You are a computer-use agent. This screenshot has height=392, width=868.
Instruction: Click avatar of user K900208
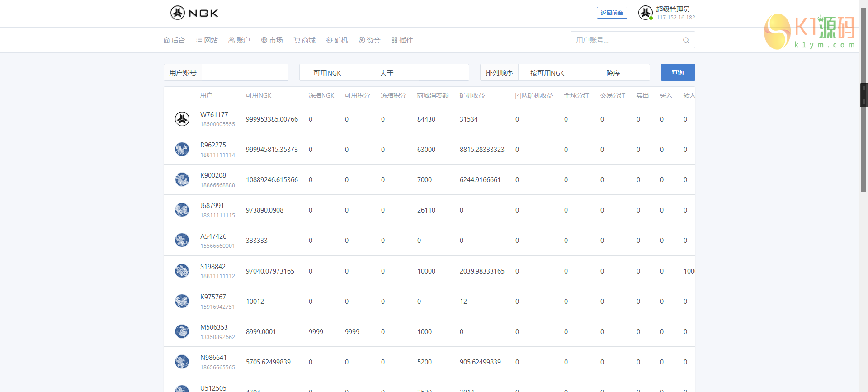coord(182,179)
